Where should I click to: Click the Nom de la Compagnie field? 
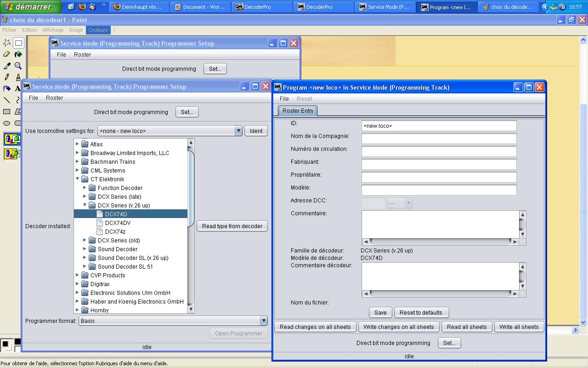pyautogui.click(x=439, y=138)
